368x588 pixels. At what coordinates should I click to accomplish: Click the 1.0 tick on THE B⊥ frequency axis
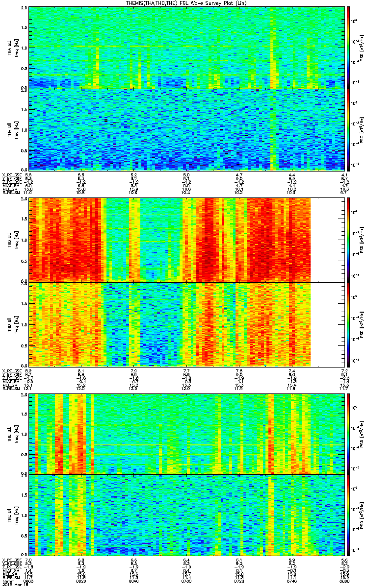coord(24,434)
